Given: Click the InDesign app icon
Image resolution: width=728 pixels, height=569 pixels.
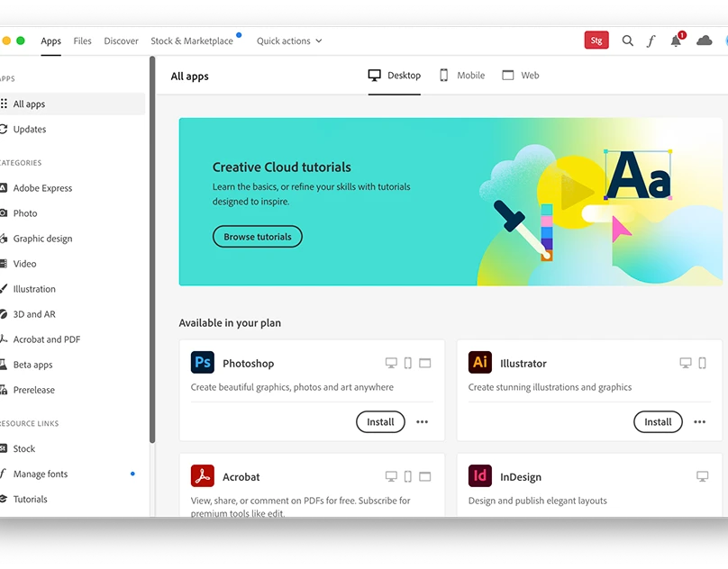Looking at the screenshot, I should tap(480, 476).
